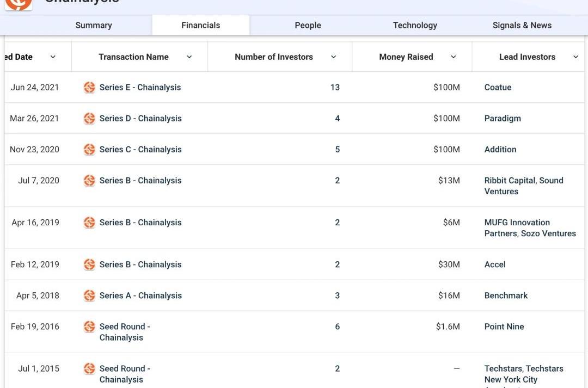
Task: Click the Chainalysis icon in Feb 19, 2016 seed row
Action: click(89, 327)
